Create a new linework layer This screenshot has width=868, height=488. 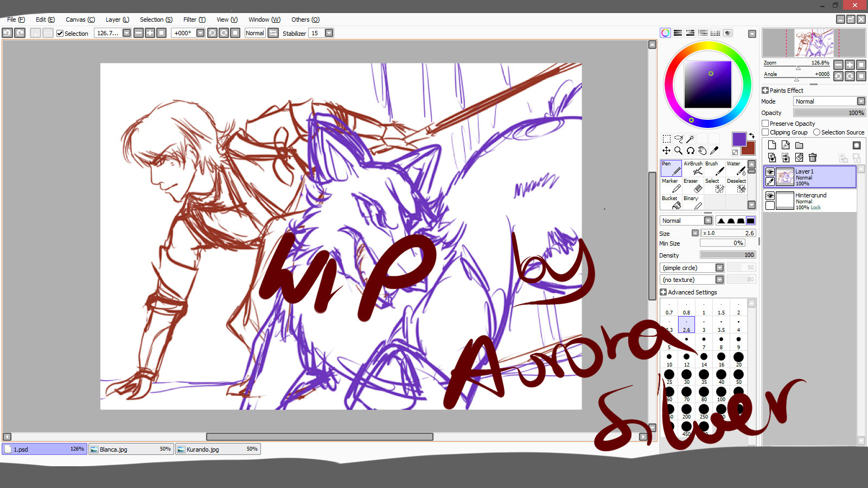tap(786, 145)
